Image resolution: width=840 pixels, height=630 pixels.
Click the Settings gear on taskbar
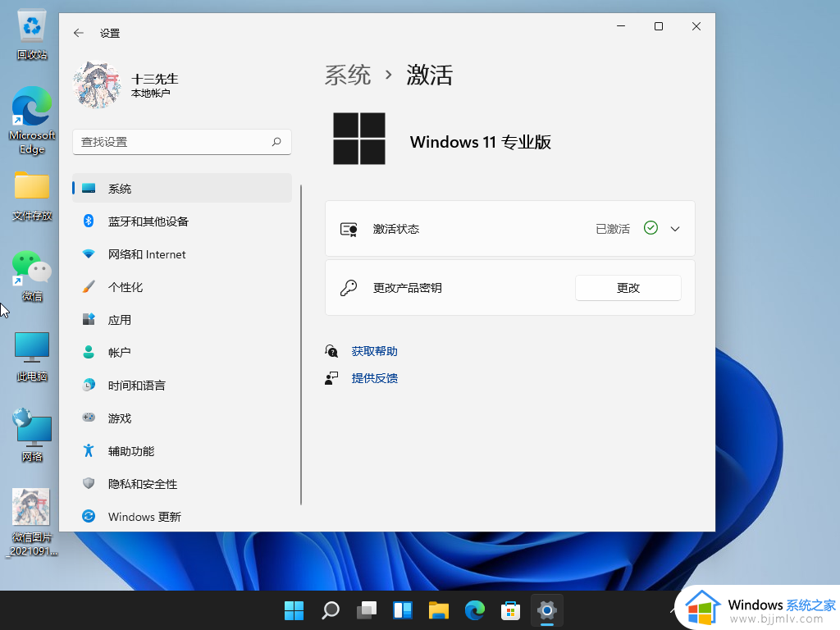pos(547,610)
